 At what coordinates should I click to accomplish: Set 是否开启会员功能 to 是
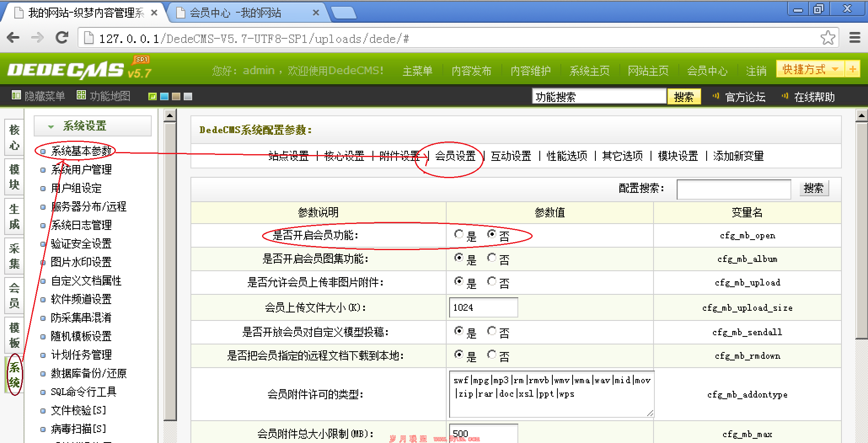pos(459,234)
